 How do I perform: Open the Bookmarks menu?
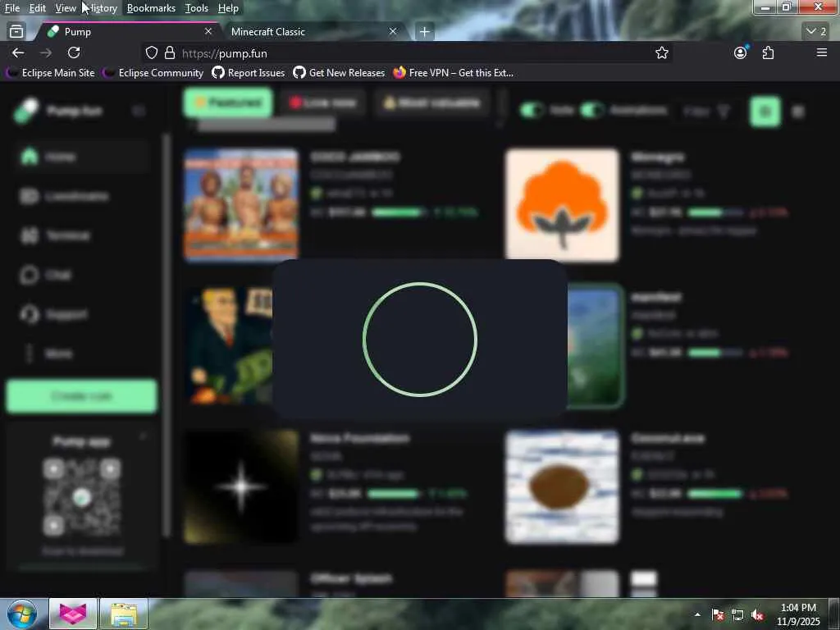(x=151, y=8)
